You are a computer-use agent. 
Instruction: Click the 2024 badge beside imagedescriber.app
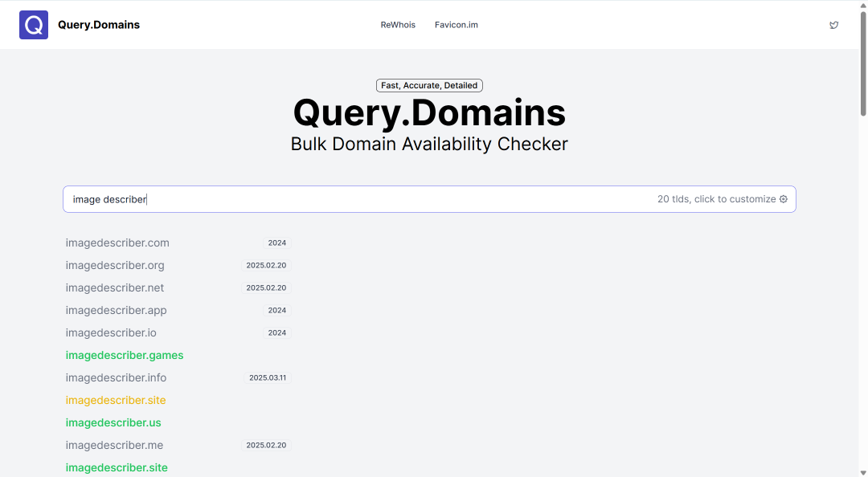coord(276,311)
